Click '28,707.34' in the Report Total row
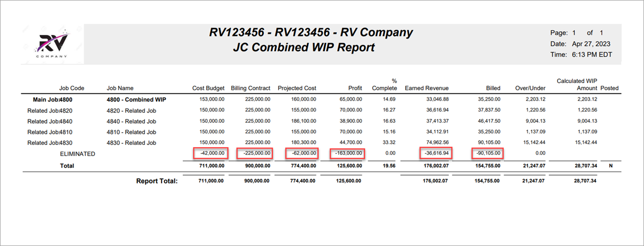The width and height of the screenshot is (644, 246). (586, 181)
